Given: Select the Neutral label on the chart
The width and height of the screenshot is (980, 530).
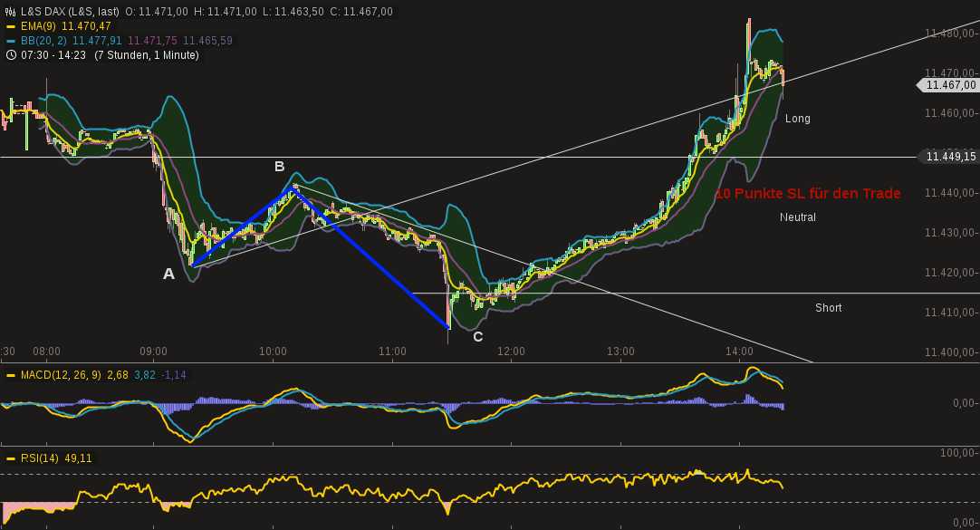Looking at the screenshot, I should click(x=798, y=217).
